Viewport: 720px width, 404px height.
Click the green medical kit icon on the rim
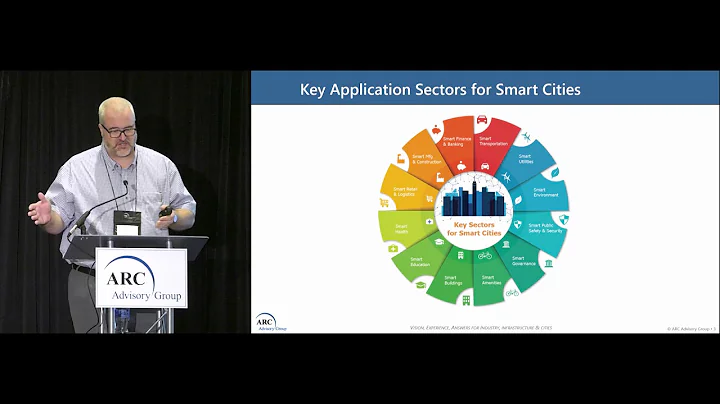[393, 248]
